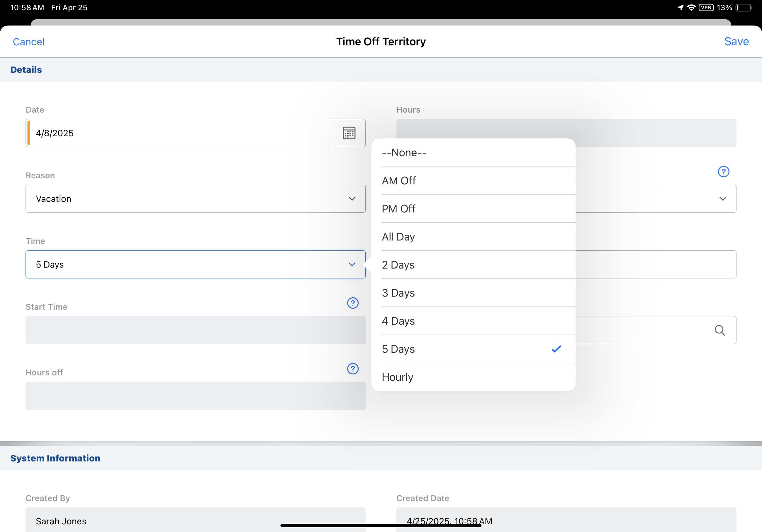Tap Save in the header

tap(736, 41)
